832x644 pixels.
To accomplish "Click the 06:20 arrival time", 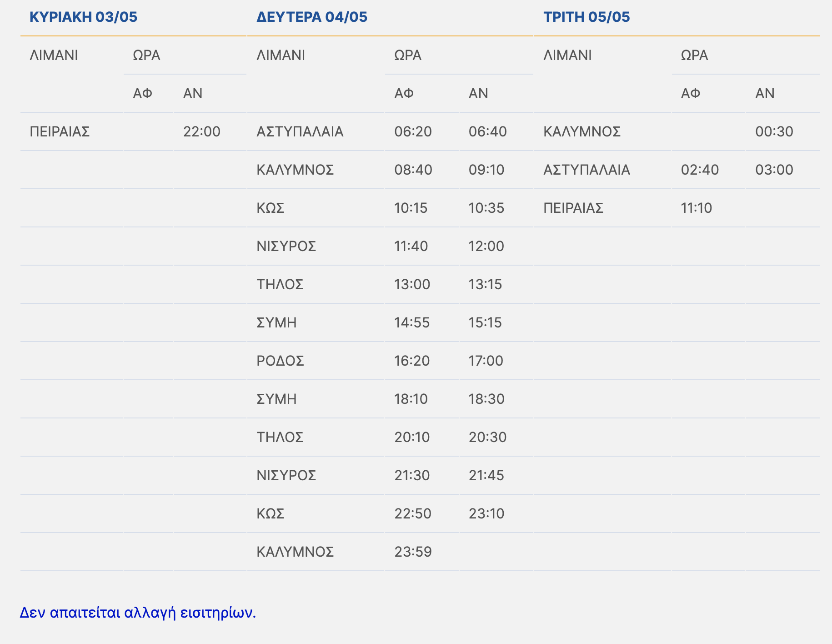I will 413,131.
